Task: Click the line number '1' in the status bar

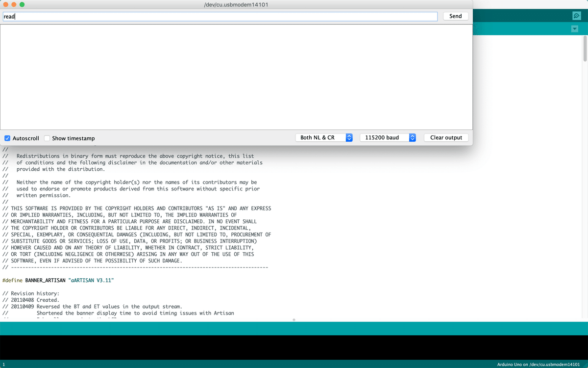Action: point(3,365)
